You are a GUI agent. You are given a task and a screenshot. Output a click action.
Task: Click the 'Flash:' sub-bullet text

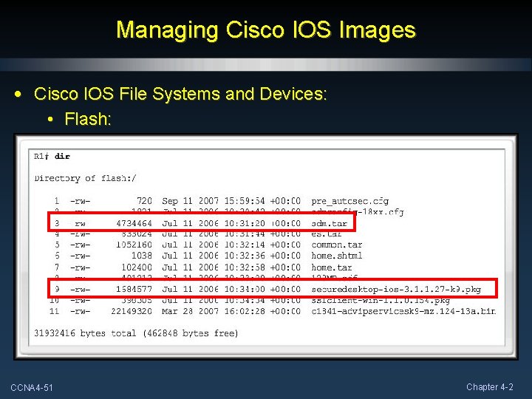(x=88, y=119)
